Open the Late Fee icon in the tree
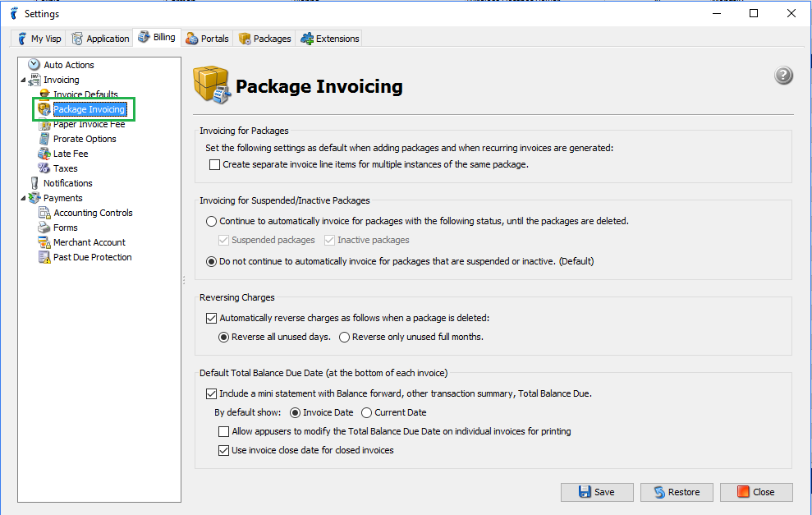This screenshot has height=515, width=812. click(x=44, y=154)
